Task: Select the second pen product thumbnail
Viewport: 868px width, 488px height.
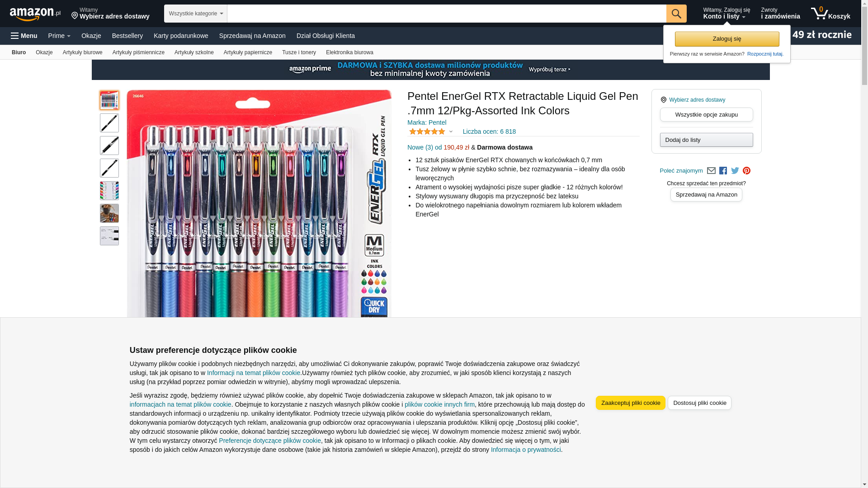Action: point(109,123)
